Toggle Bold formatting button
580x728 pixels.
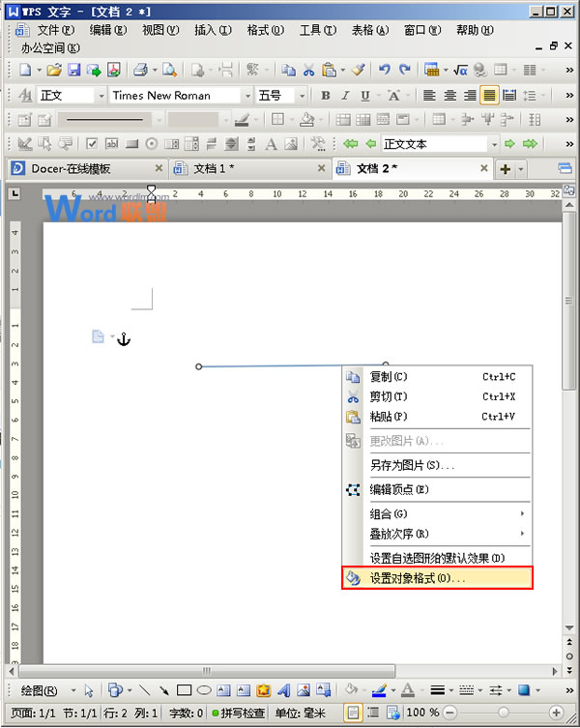tap(326, 95)
